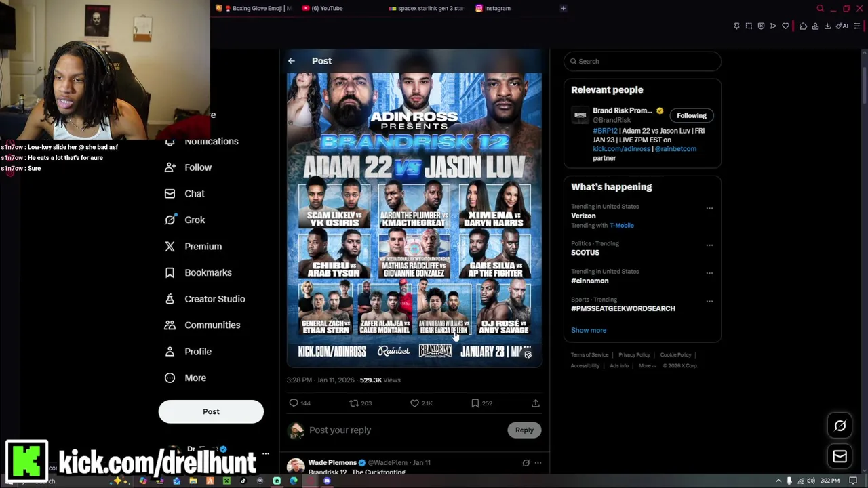Open more options for the #cinnamon trend

pyautogui.click(x=709, y=273)
